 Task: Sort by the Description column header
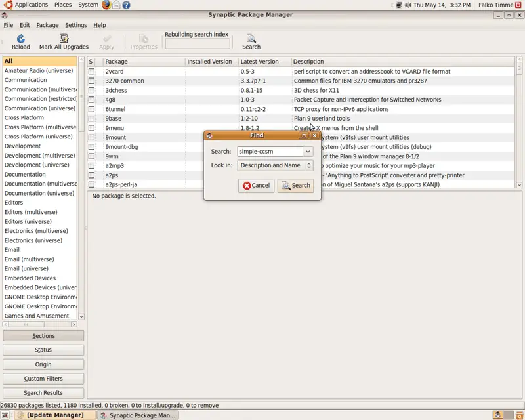(x=403, y=62)
